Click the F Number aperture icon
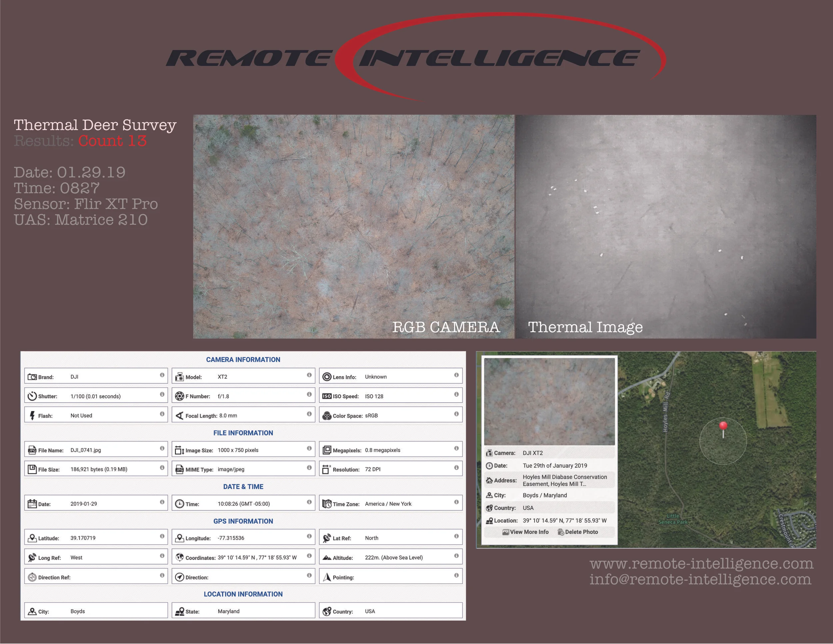This screenshot has width=833, height=644. 179,396
